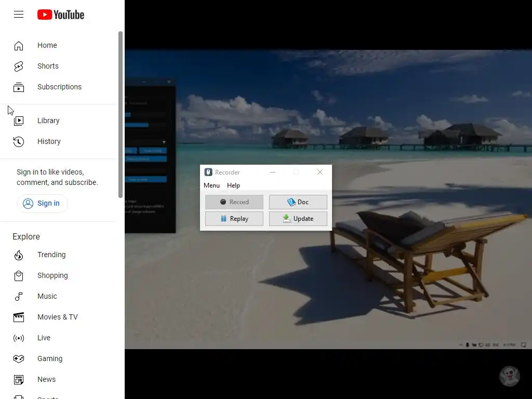Open the dropdown arrow in dark window
Screen dimensions: 532x399
pyautogui.click(x=164, y=142)
